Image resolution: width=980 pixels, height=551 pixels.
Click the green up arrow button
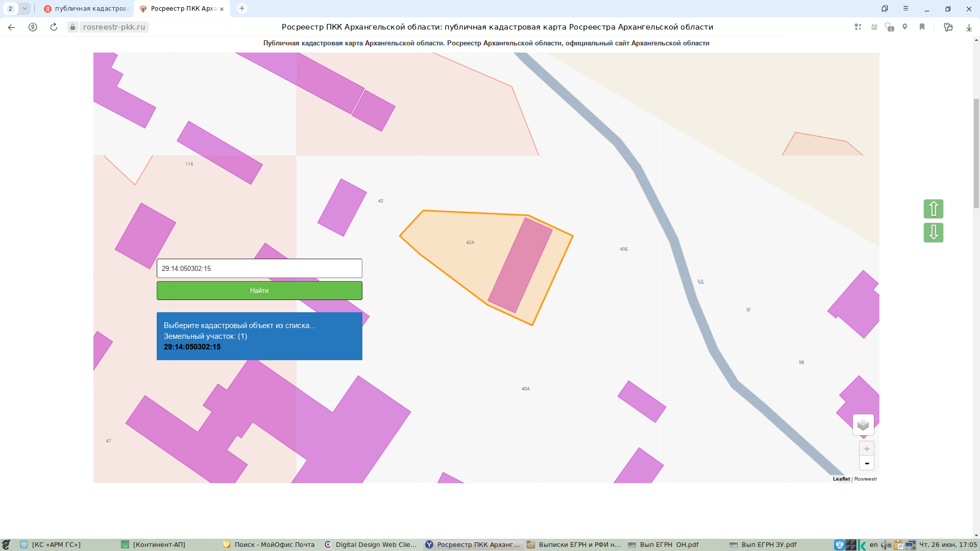933,209
